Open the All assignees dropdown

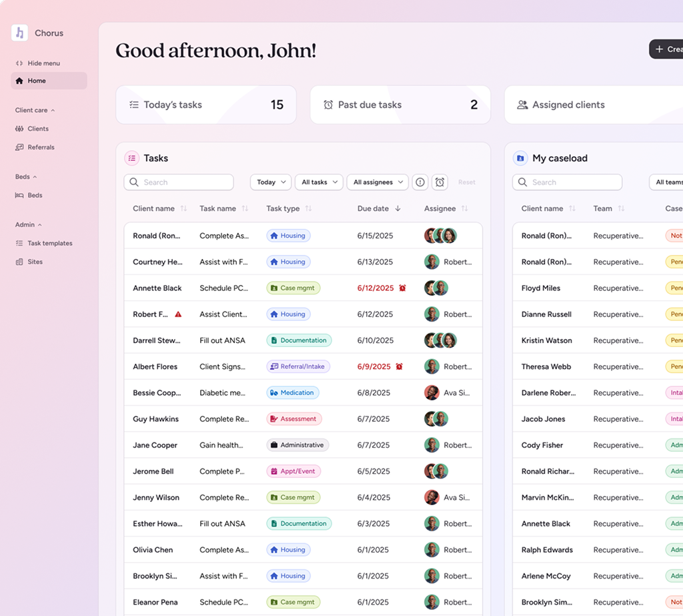coord(378,182)
